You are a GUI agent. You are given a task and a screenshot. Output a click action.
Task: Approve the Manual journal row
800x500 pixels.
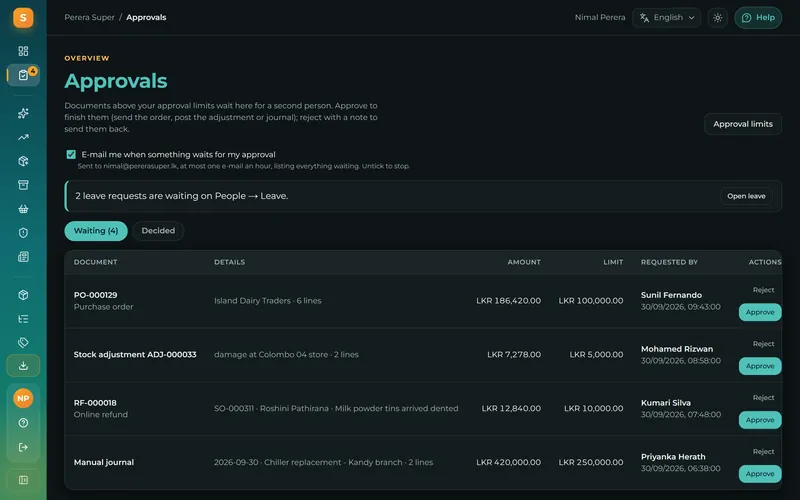[760, 474]
